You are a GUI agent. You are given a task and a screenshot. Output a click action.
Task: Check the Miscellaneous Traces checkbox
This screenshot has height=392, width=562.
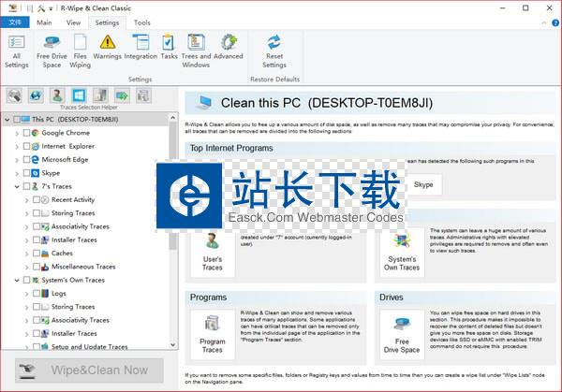pos(37,267)
